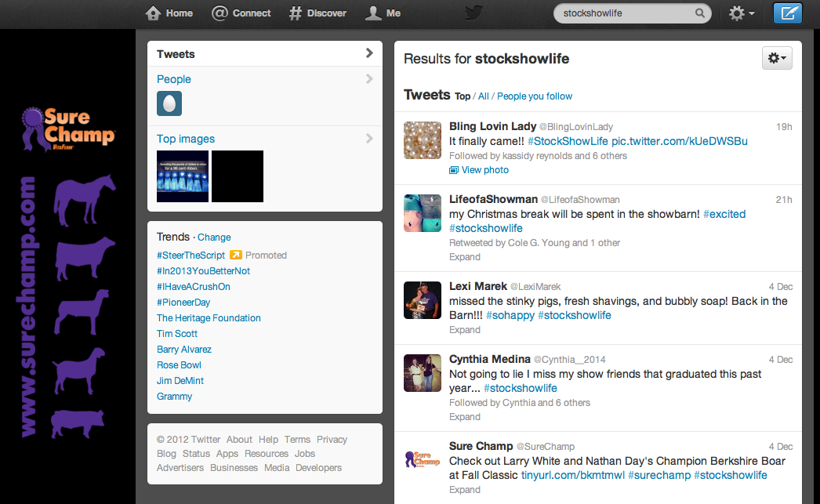Open the search results gear dropdown
Image resolution: width=820 pixels, height=504 pixels.
pos(777,58)
